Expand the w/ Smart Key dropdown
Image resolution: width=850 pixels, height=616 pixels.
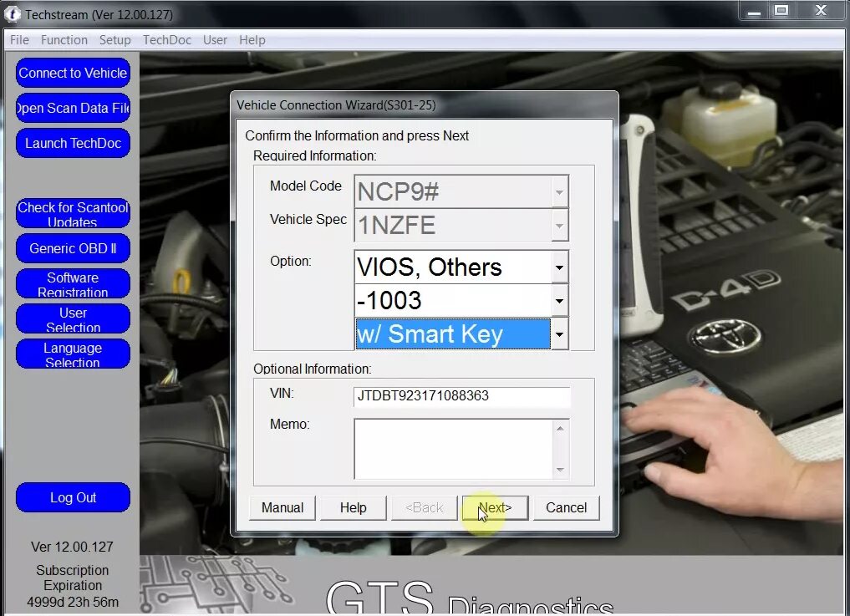559,334
